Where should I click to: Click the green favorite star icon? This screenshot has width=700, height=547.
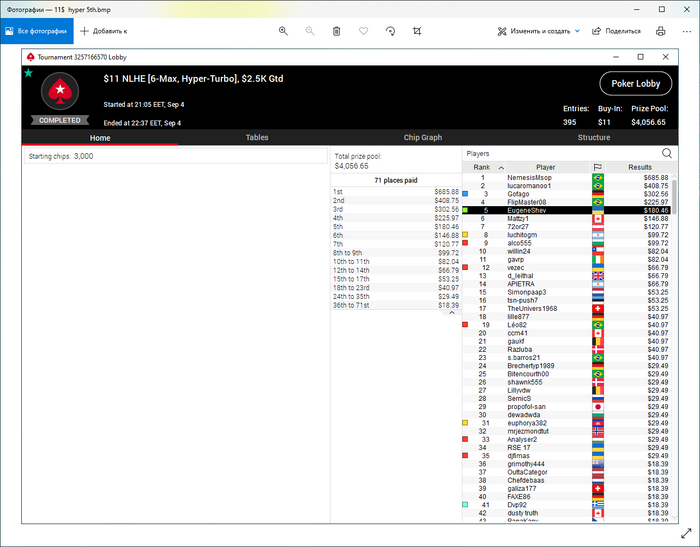pos(29,73)
